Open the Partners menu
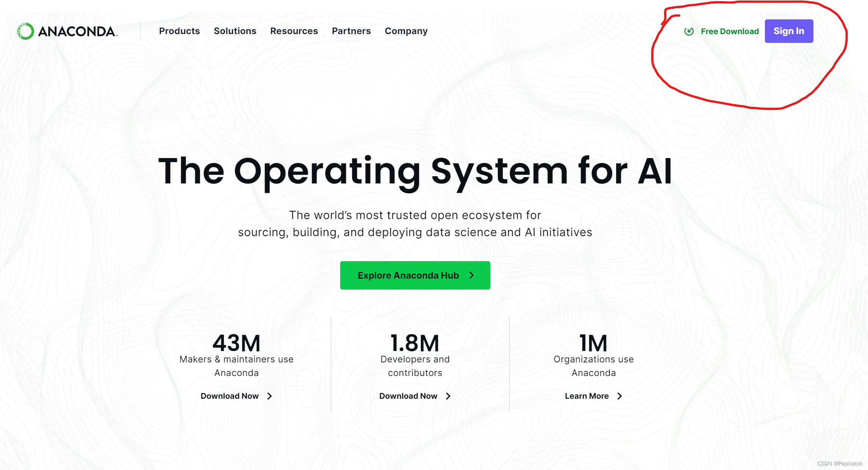 pyautogui.click(x=351, y=31)
